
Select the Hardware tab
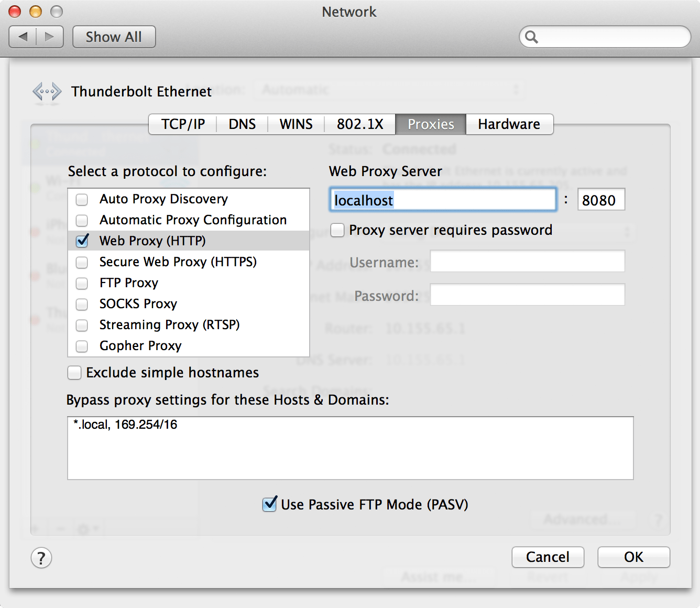(509, 124)
